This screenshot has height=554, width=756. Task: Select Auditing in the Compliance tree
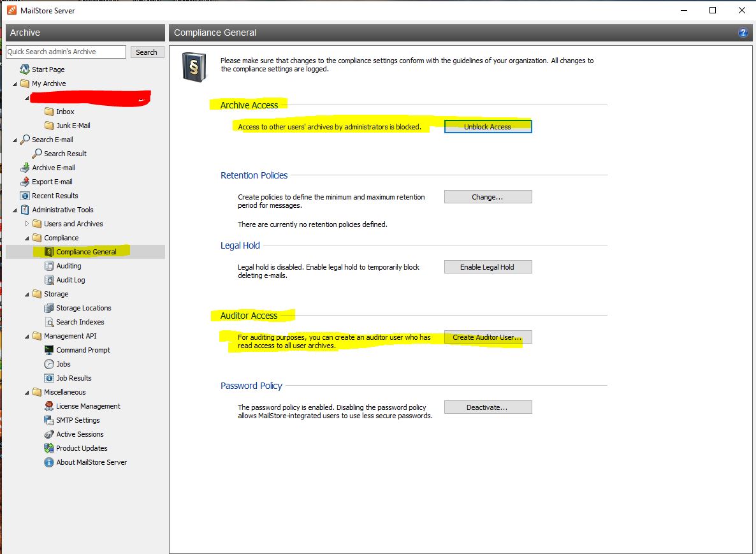[x=68, y=266]
